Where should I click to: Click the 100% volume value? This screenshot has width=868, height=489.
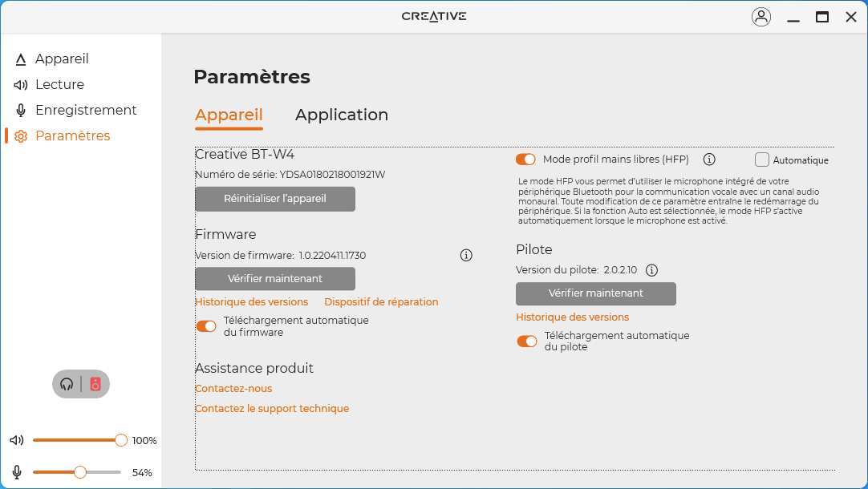(144, 440)
